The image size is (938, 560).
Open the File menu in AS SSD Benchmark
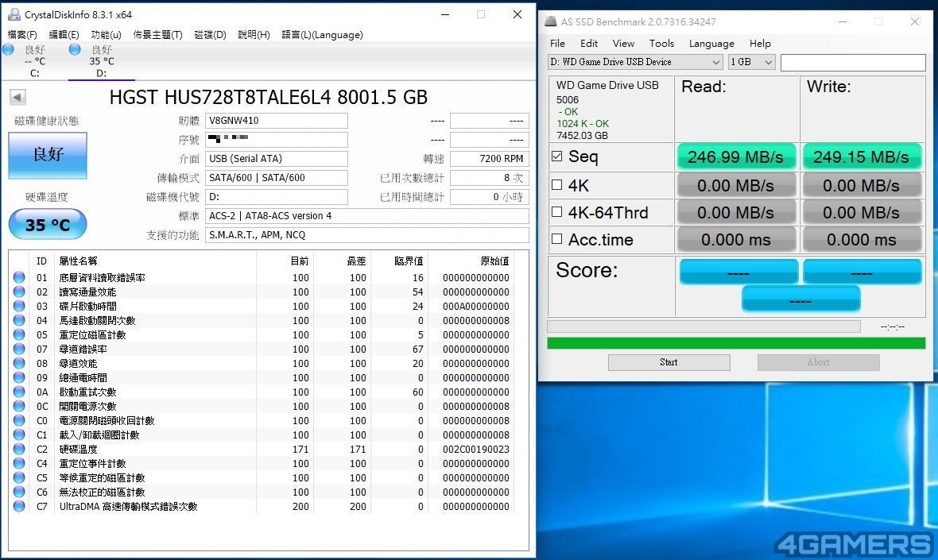click(x=557, y=44)
